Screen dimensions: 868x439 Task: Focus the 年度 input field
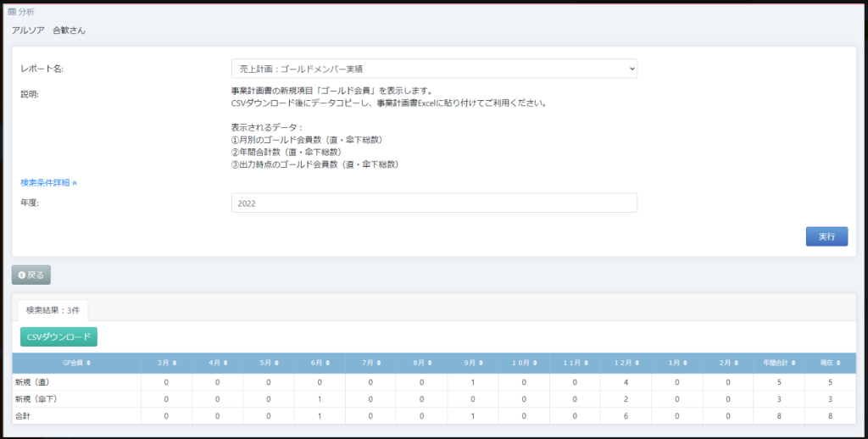click(x=434, y=203)
